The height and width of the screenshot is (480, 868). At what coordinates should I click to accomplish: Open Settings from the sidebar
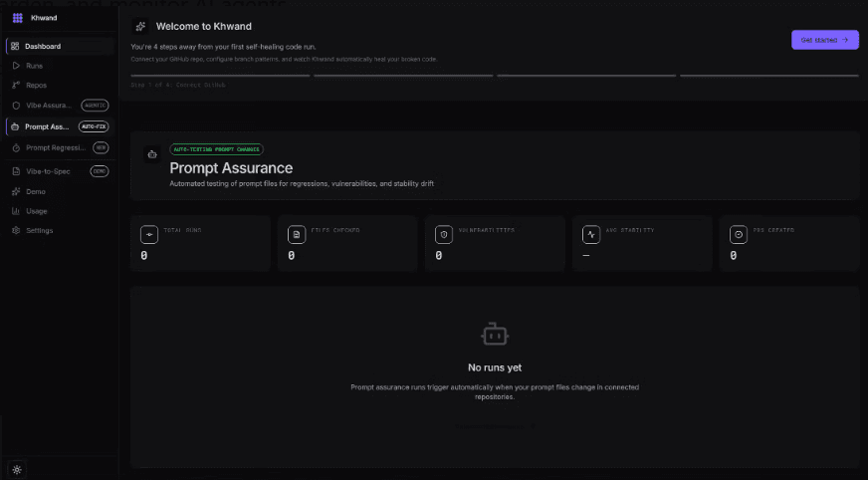coord(60,230)
